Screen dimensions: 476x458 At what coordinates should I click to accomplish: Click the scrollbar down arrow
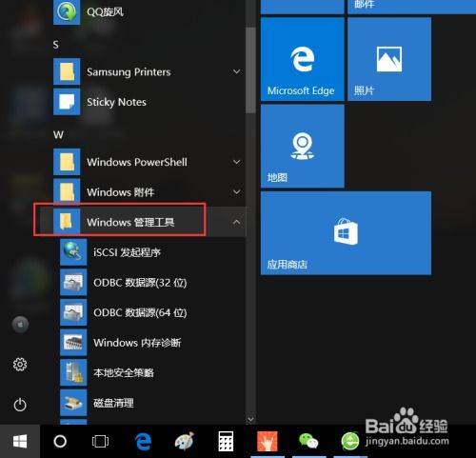coord(250,419)
